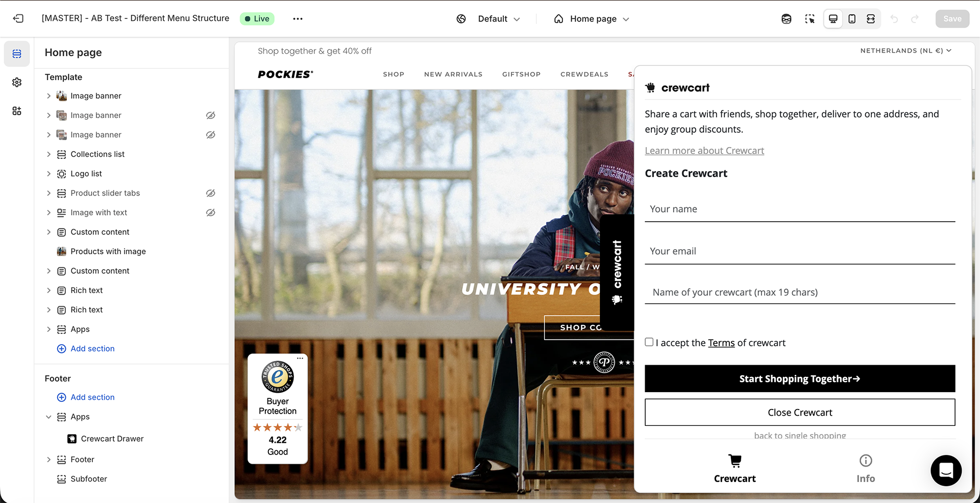Open the Sections panel icon in sidebar
The width and height of the screenshot is (980, 503).
click(x=17, y=54)
